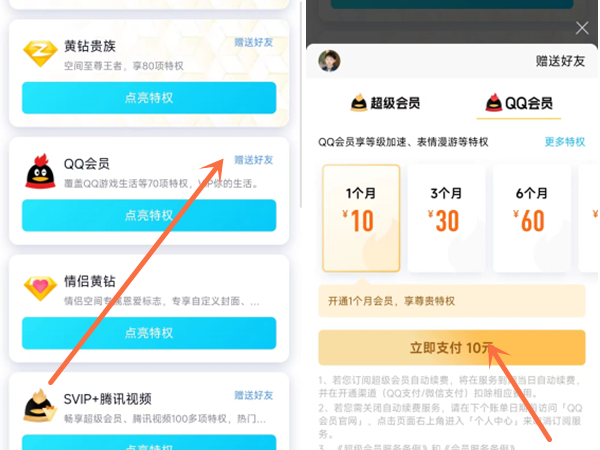Click 赠送好友 link for 黄钻贵族
This screenshot has width=600, height=450.
pyautogui.click(x=254, y=42)
